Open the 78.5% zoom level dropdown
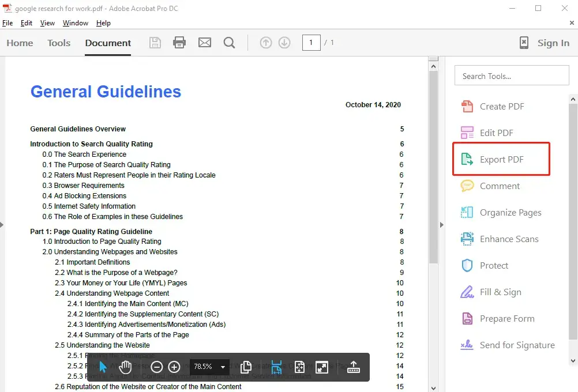The image size is (578, 392). point(223,367)
